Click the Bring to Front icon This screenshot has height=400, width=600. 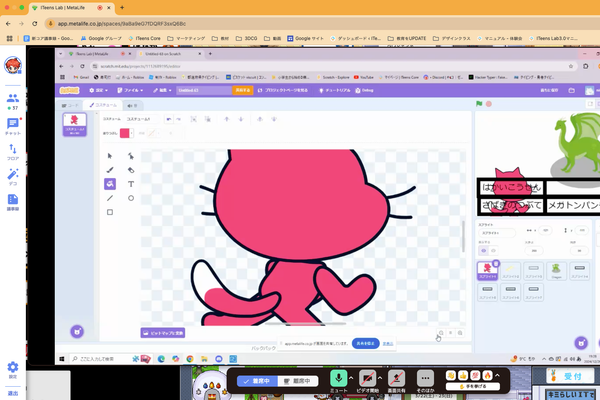pyautogui.click(x=260, y=119)
